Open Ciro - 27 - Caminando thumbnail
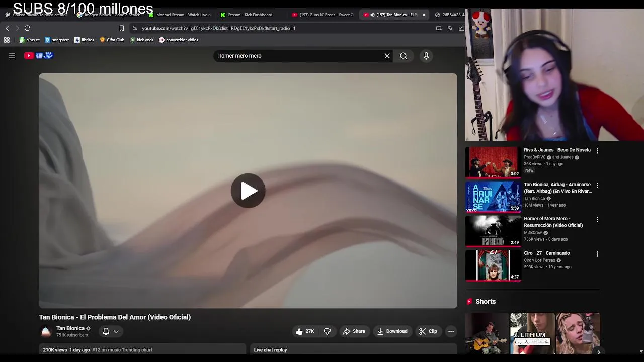The image size is (644, 362). 493,265
